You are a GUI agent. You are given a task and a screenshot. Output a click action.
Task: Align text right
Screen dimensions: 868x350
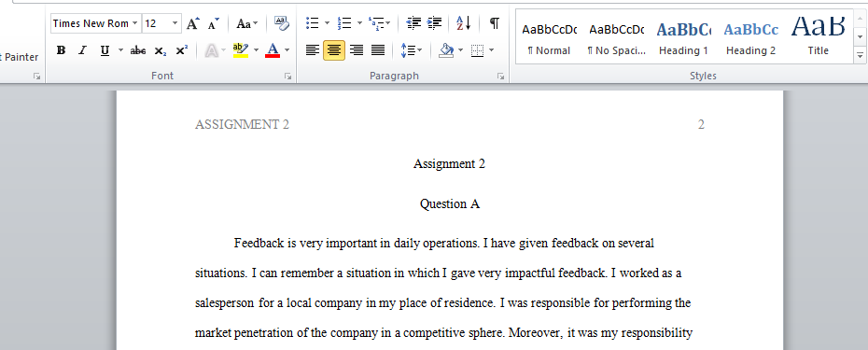click(356, 50)
